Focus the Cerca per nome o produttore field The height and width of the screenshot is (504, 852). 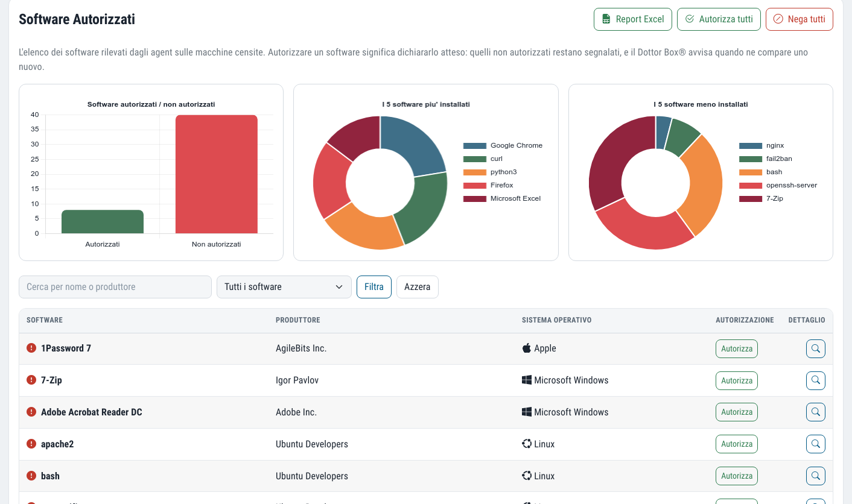[x=115, y=287]
